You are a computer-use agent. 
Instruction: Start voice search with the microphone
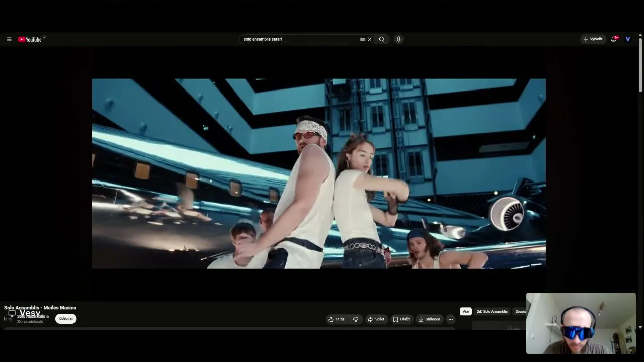coord(398,39)
